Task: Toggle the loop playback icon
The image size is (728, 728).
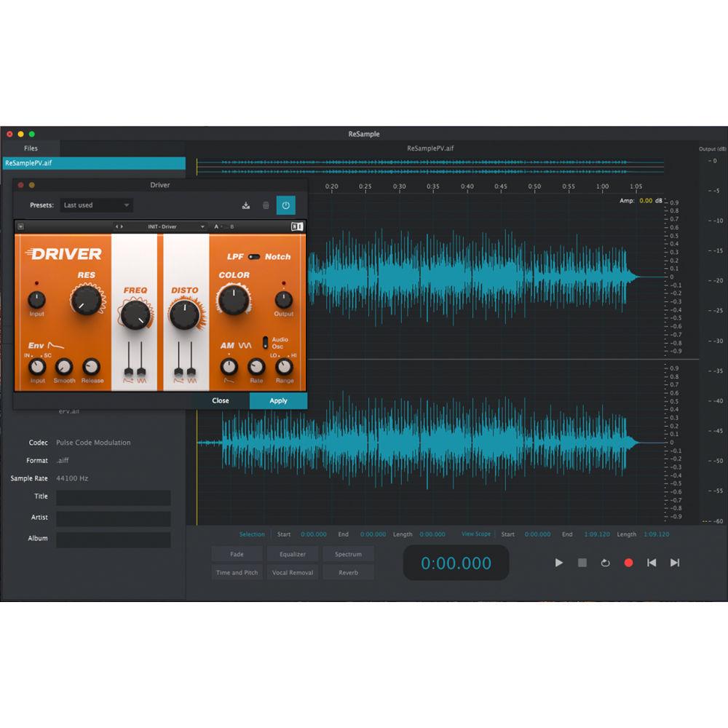Action: pos(604,563)
